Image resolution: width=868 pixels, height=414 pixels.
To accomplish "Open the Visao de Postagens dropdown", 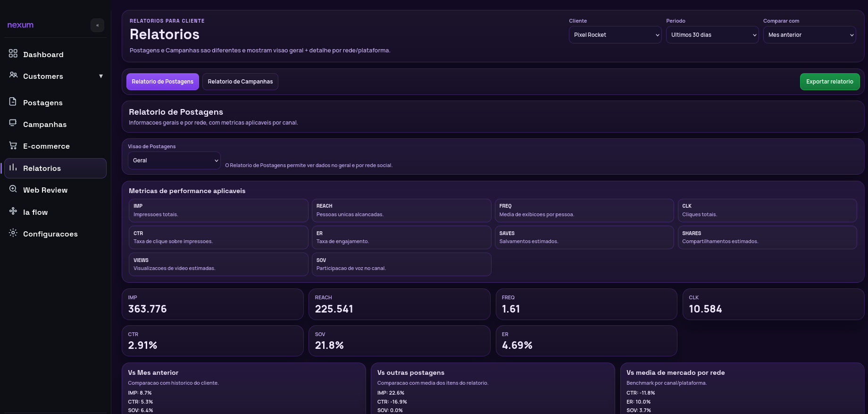I will click(x=174, y=161).
